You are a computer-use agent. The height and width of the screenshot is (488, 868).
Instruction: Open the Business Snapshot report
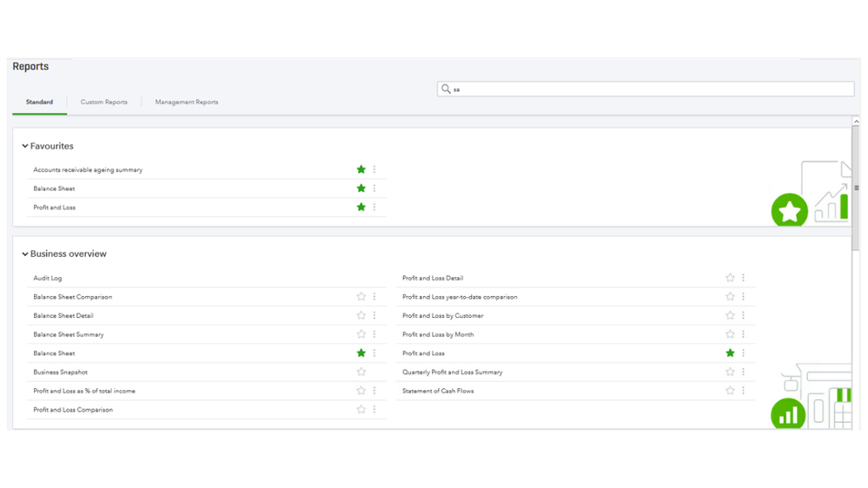point(60,373)
